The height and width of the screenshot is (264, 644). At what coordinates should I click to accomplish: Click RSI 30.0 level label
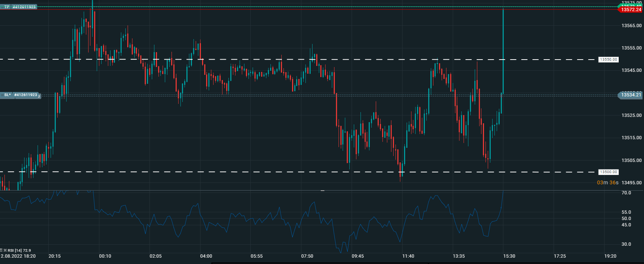click(x=626, y=244)
